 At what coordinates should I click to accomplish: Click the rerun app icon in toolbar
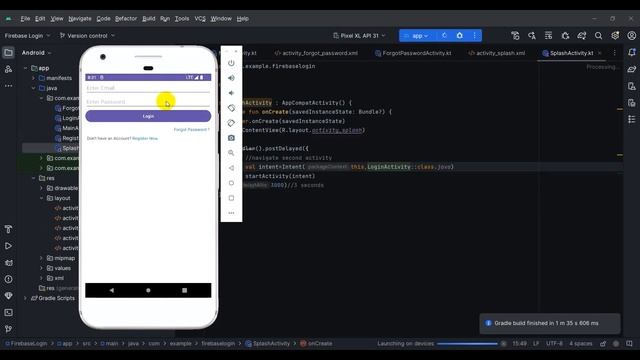(444, 36)
